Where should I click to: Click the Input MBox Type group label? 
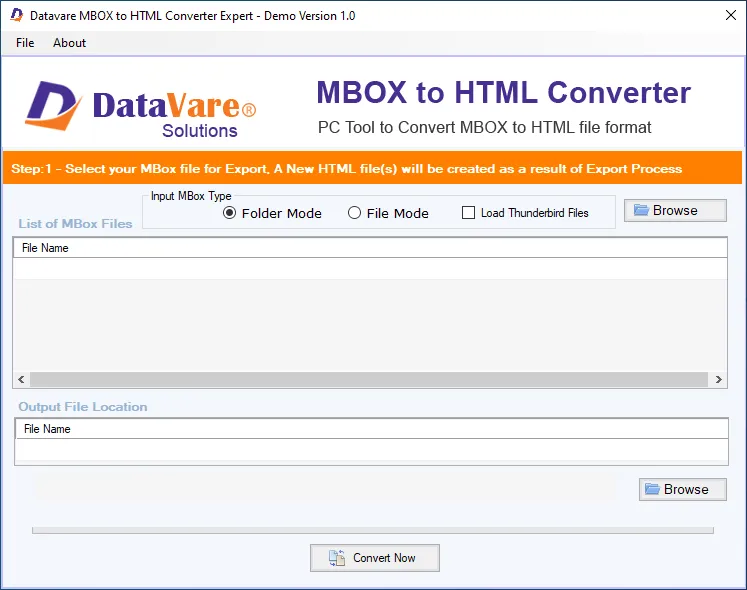coord(191,196)
